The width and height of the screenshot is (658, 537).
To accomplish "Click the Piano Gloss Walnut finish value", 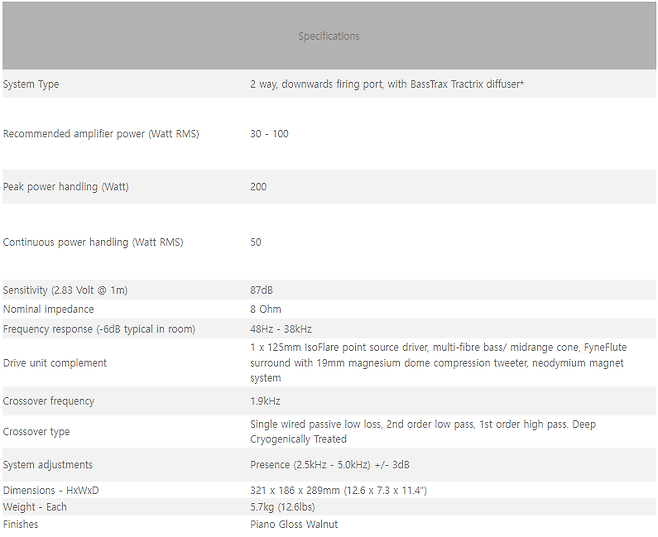I will 294,524.
